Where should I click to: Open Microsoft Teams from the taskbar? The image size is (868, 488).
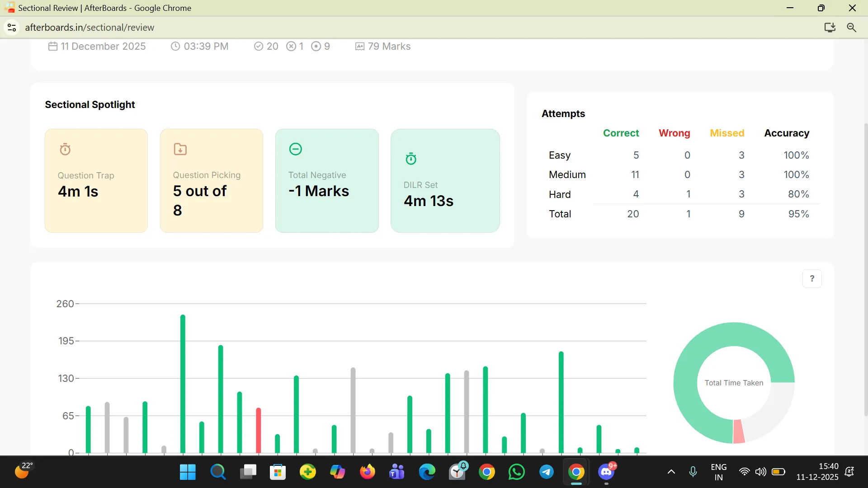point(396,472)
